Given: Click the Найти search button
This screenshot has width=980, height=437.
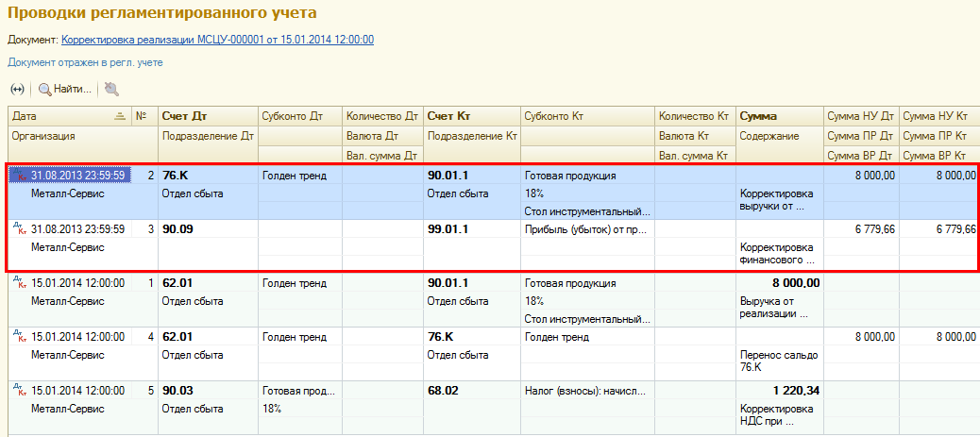Looking at the screenshot, I should pos(64,90).
